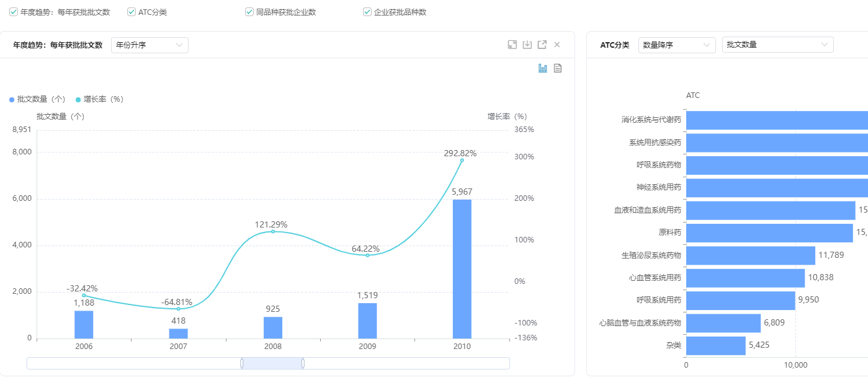
Task: Switch to data table view
Action: point(558,68)
